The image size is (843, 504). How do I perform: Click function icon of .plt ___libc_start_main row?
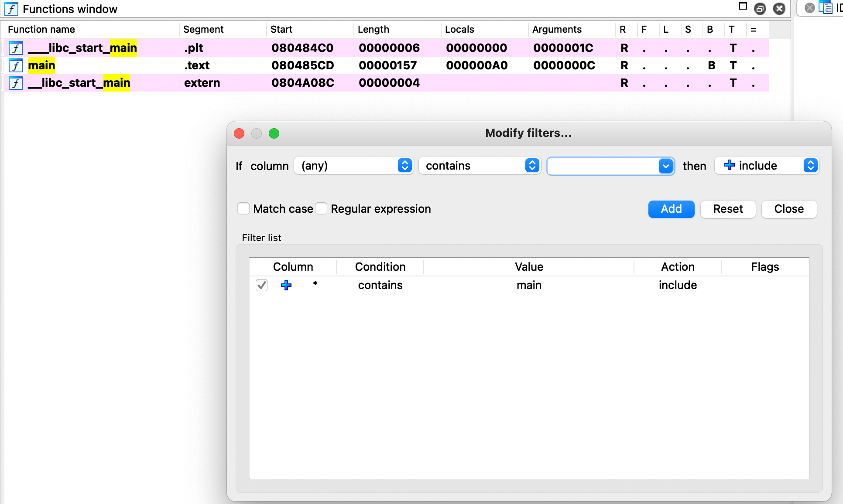(x=16, y=48)
